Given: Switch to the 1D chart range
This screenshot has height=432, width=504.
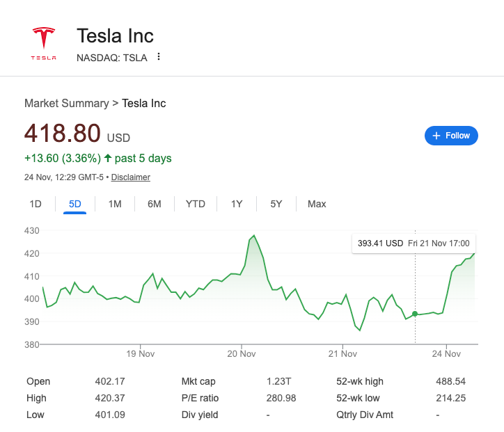Looking at the screenshot, I should click(x=36, y=204).
